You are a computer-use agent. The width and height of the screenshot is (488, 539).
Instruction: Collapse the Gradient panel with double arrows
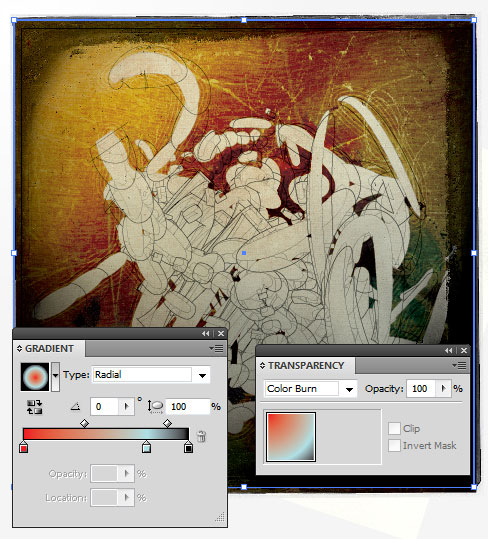206,333
